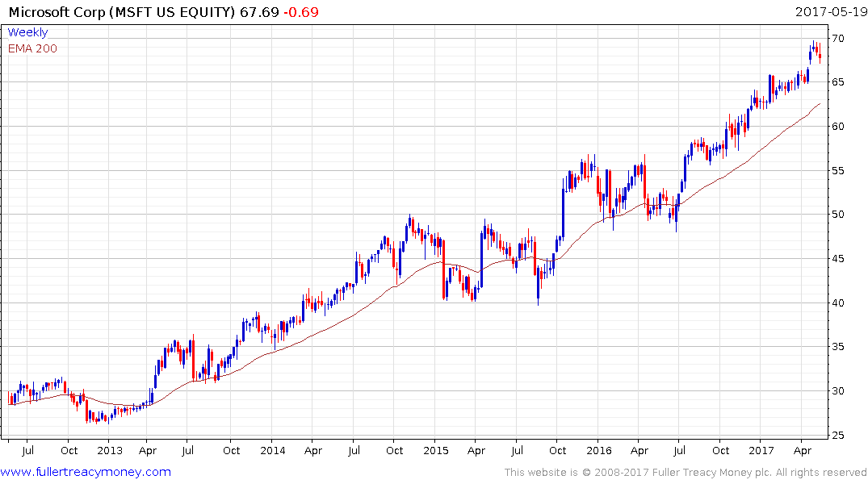Image resolution: width=868 pixels, height=484 pixels.
Task: Click the 'Apr' label right after 2015
Action: [x=476, y=450]
